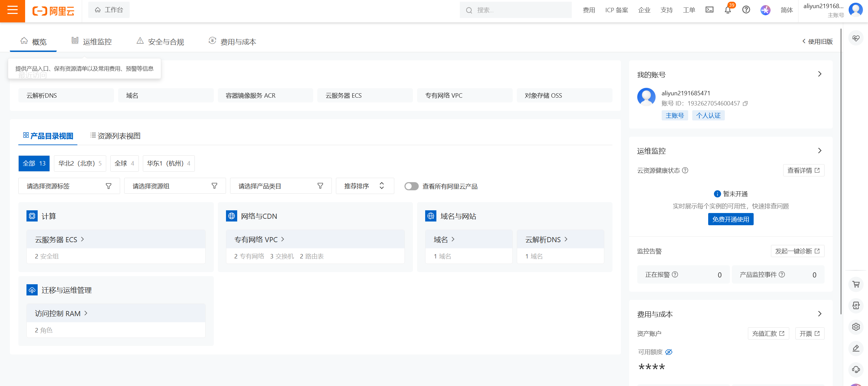This screenshot has height=386, width=868.
Task: Click the help icon next to 产品监控事件
Action: [x=782, y=274]
